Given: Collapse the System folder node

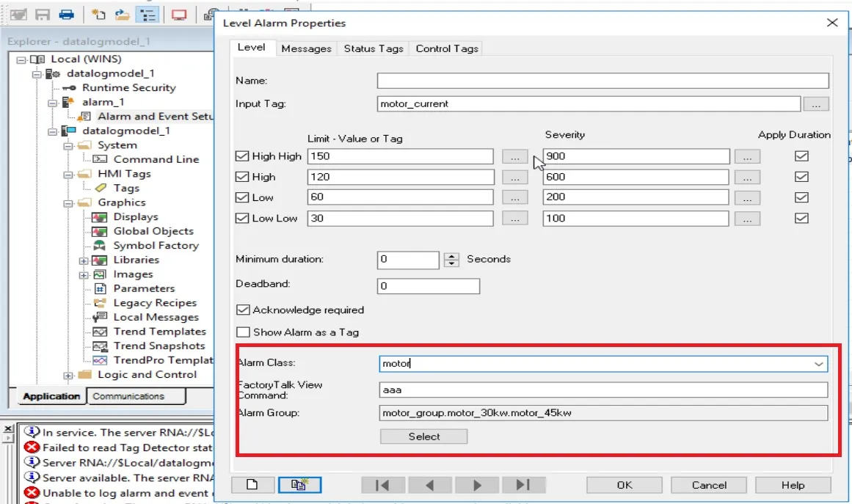Looking at the screenshot, I should 68,145.
